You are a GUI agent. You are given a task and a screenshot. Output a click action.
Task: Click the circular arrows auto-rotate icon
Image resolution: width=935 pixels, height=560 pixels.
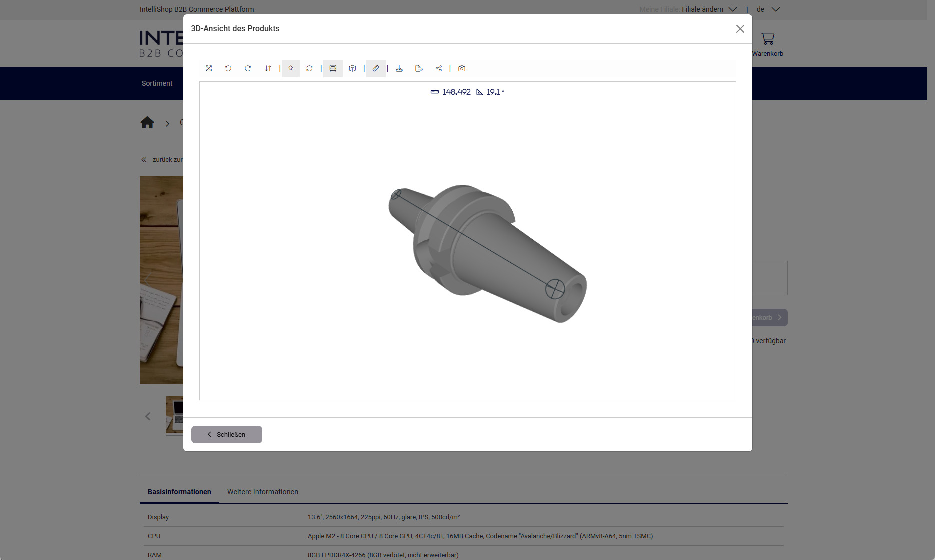coord(309,68)
